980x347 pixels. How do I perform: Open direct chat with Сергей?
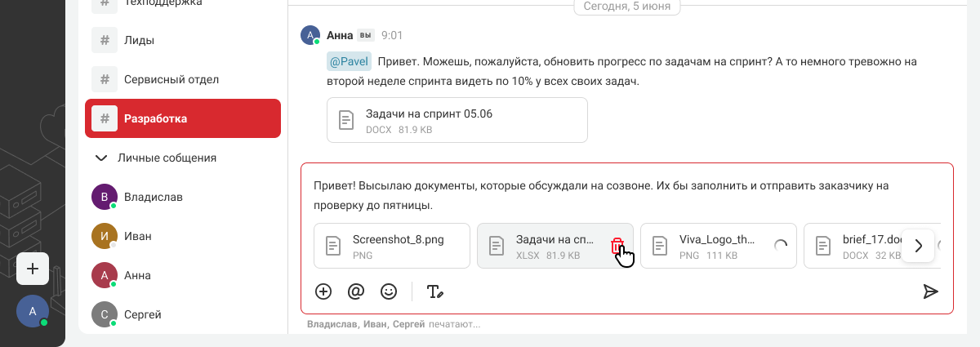coord(142,314)
